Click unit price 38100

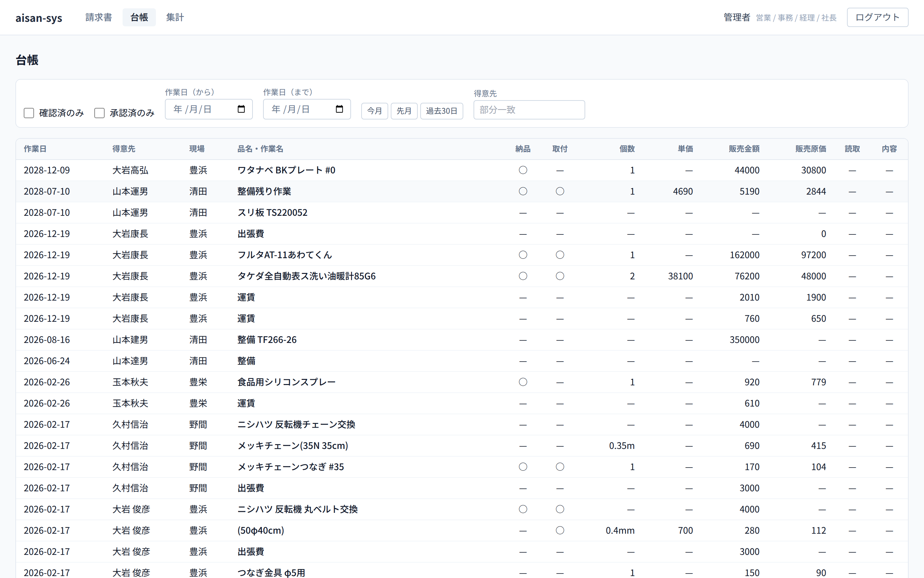tap(680, 276)
